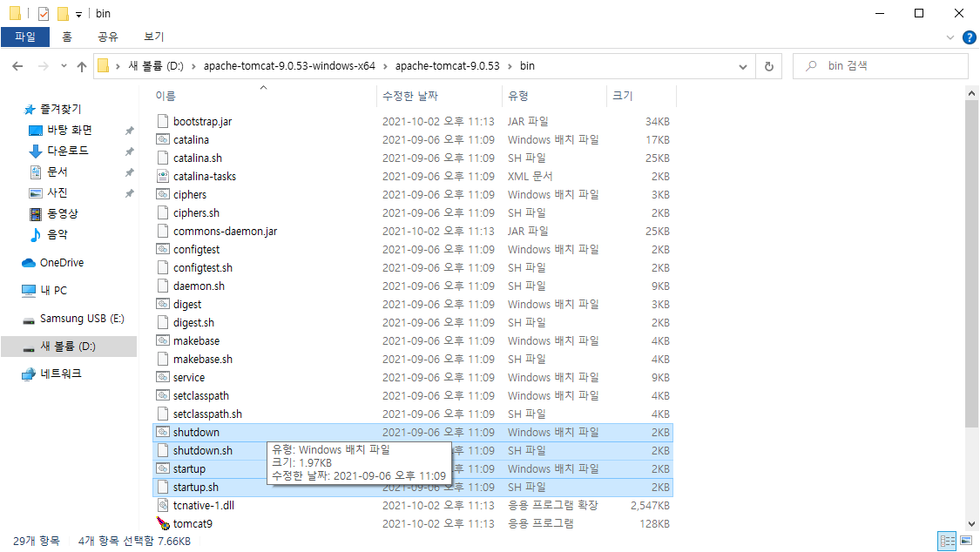
Task: Click the ciphers batch file icon
Action: pos(163,194)
